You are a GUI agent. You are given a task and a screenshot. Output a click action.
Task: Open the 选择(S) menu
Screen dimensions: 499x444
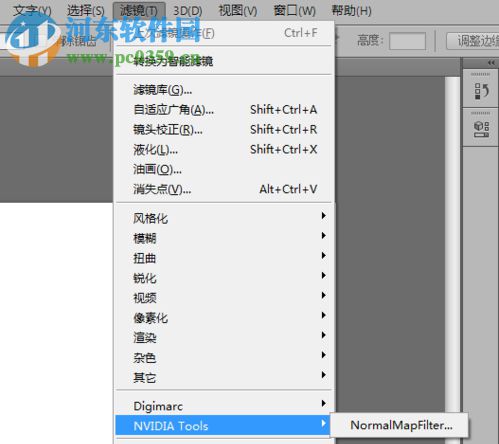point(85,11)
